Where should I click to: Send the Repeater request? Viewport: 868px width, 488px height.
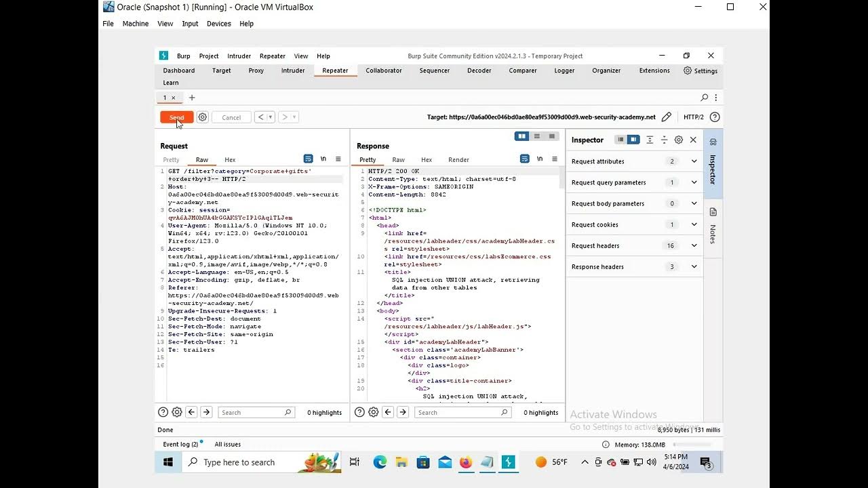(x=176, y=117)
